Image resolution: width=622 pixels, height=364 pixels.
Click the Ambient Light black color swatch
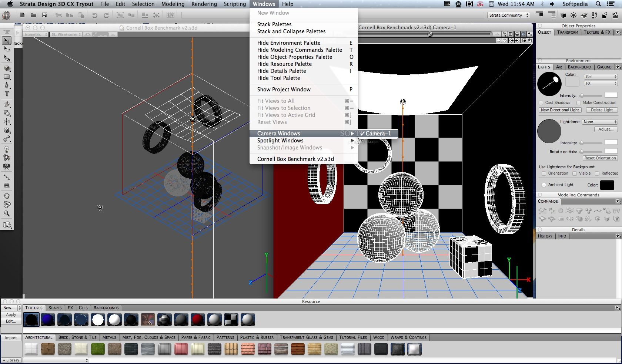[x=607, y=185]
